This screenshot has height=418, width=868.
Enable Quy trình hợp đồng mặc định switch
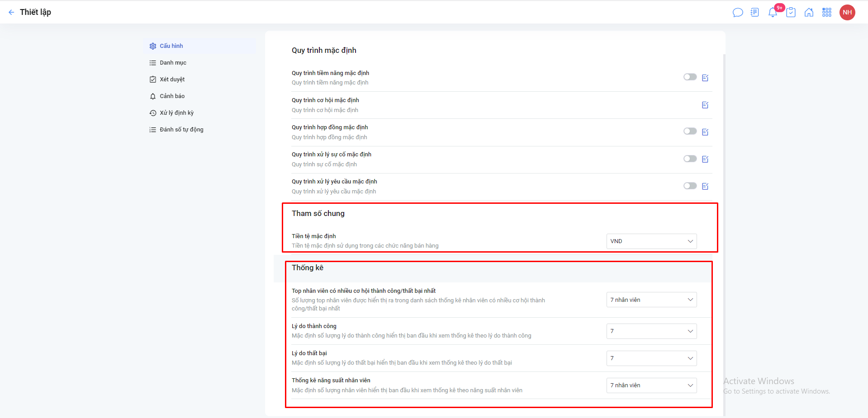click(690, 132)
